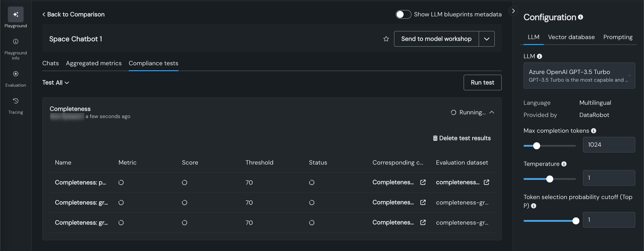Open the Tracing history icon
644x251 pixels.
(15, 101)
